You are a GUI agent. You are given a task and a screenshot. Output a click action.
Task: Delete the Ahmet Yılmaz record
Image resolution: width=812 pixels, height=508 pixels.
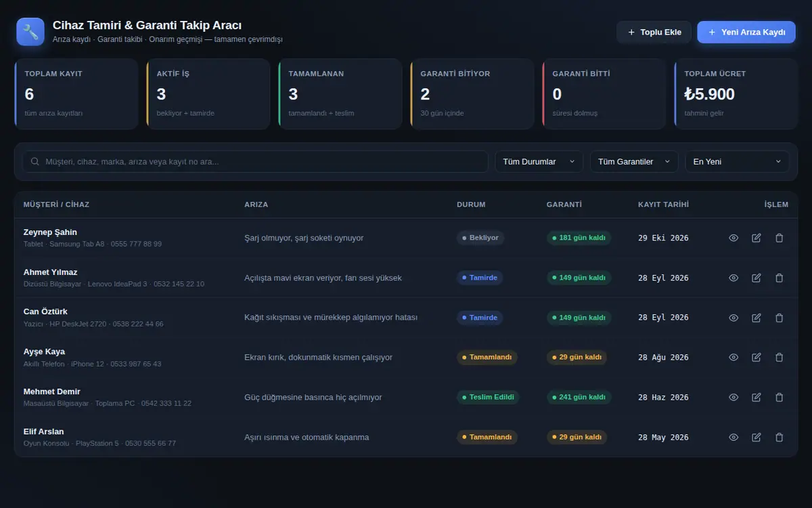pyautogui.click(x=780, y=278)
